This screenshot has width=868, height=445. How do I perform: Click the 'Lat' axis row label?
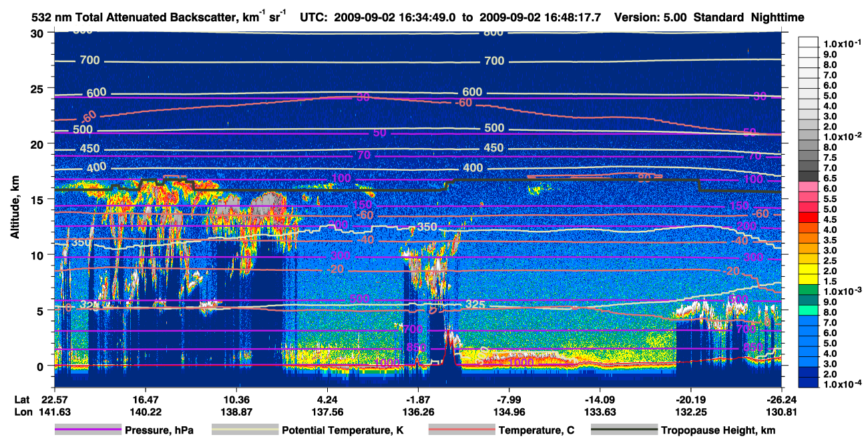21,399
